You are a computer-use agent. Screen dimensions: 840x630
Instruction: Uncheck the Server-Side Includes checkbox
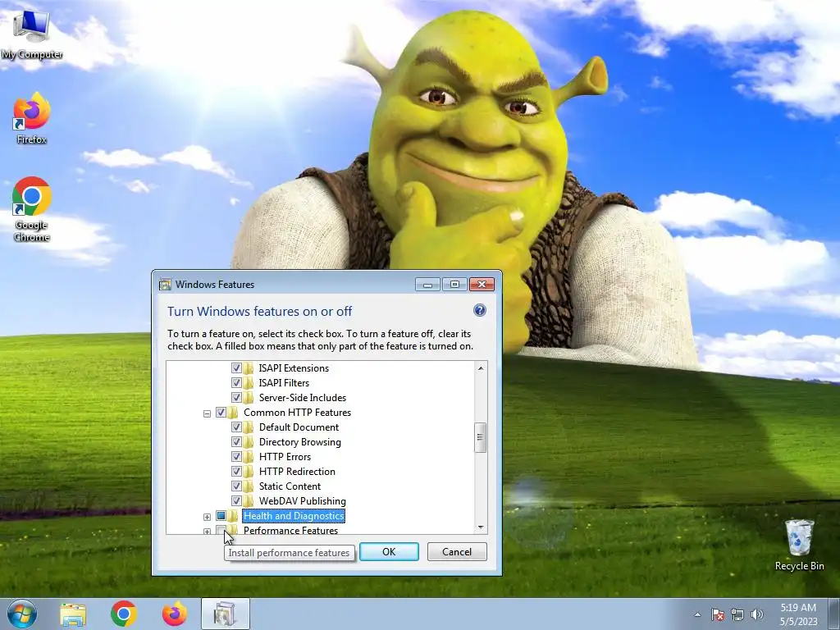pyautogui.click(x=236, y=398)
